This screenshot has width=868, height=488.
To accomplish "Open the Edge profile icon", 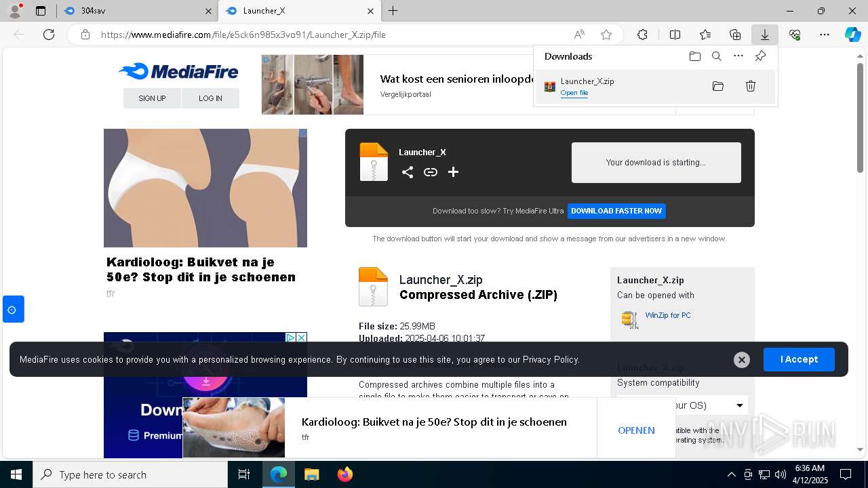I will [15, 11].
